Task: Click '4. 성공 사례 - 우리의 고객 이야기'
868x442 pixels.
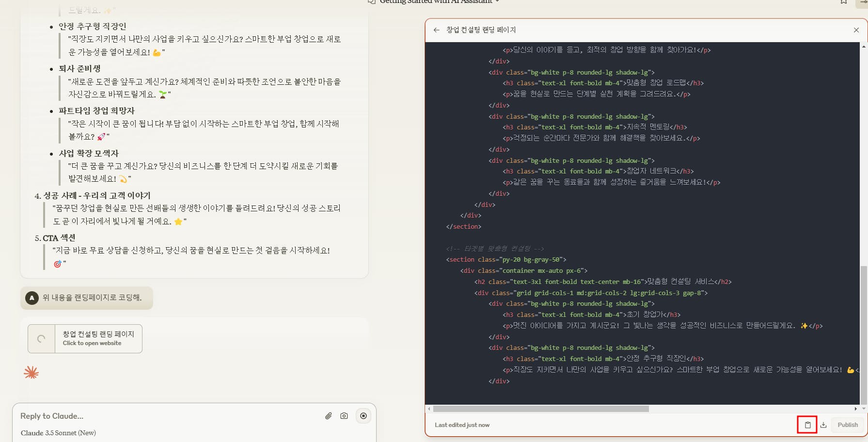Action: [93, 195]
